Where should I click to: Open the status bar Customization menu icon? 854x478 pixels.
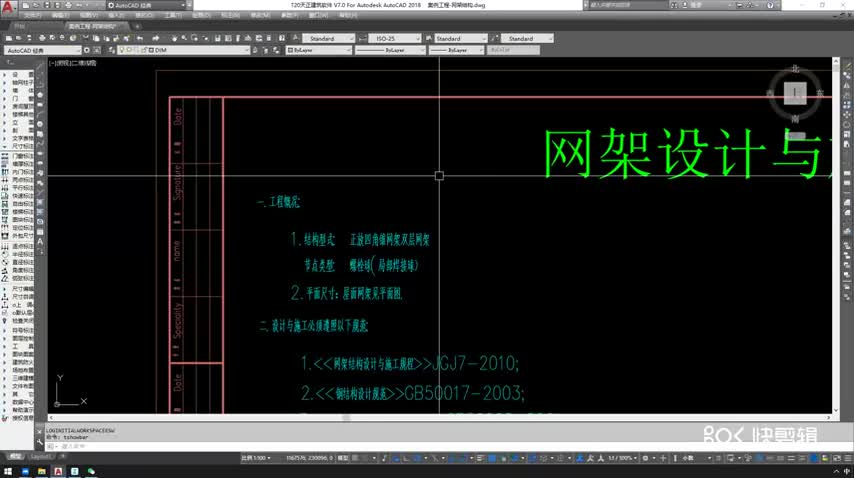click(x=848, y=458)
